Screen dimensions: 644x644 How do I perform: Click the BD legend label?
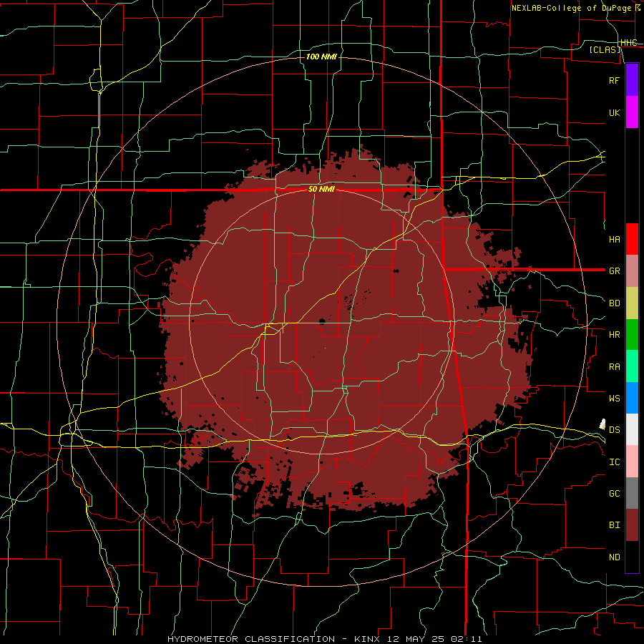pyautogui.click(x=615, y=303)
